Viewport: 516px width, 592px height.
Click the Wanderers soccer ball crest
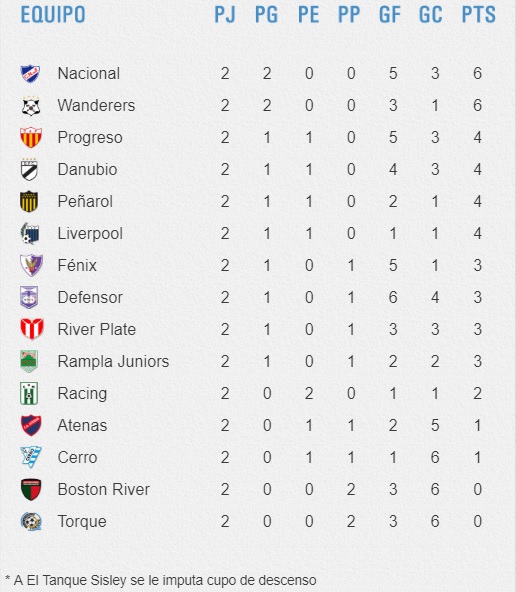(31, 106)
